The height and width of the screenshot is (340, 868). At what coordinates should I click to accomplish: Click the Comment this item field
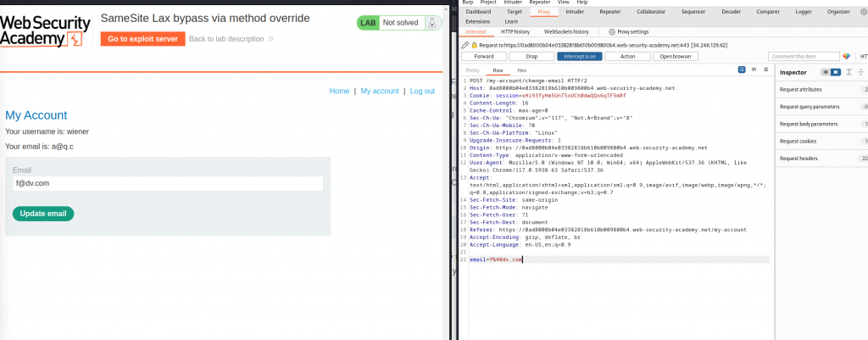pos(804,57)
